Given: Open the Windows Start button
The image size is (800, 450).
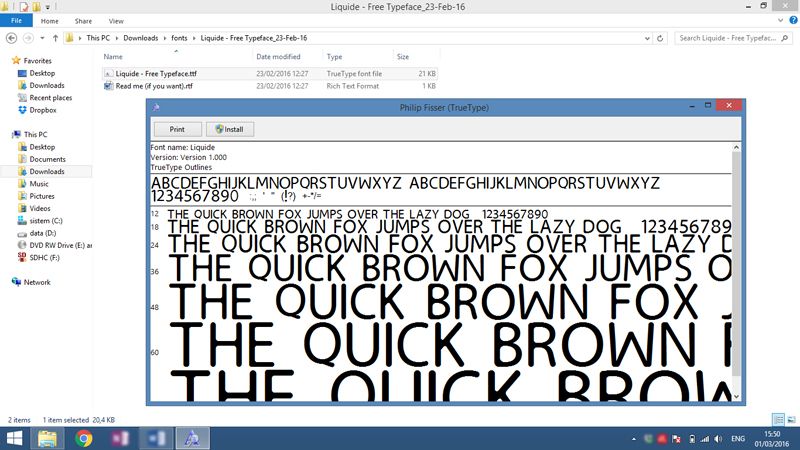Looking at the screenshot, I should click(x=14, y=439).
